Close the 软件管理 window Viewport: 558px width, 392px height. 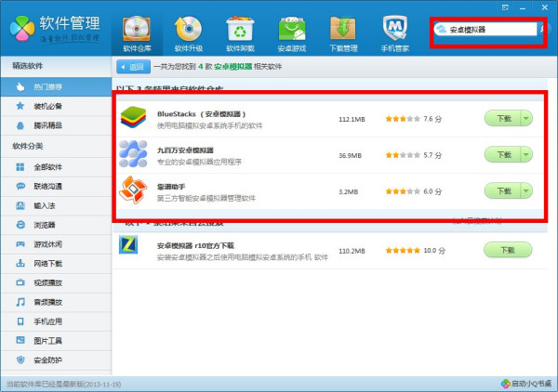(544, 7)
